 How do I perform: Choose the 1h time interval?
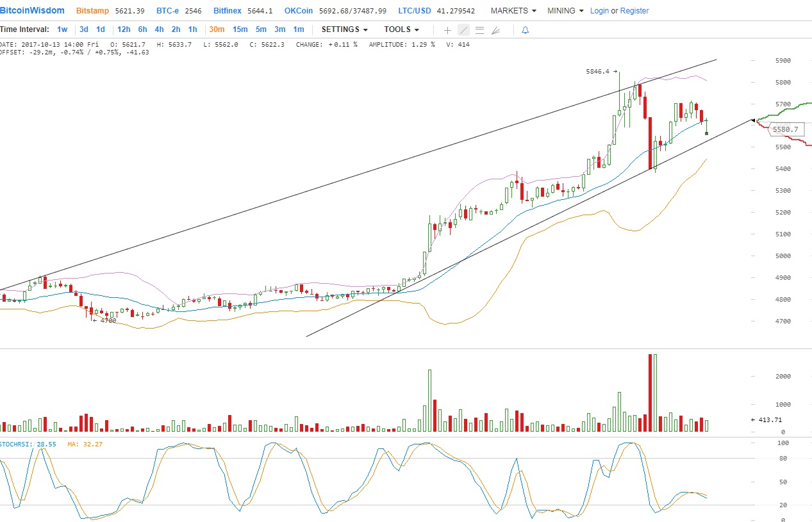click(192, 29)
